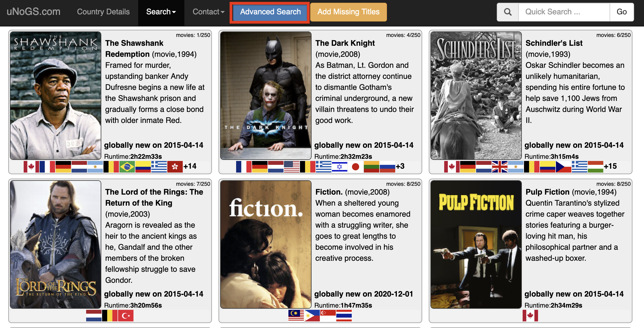Screen dimensions: 644x328
Task: Click Runtime 2h34m29s text
Action: pos(553,305)
